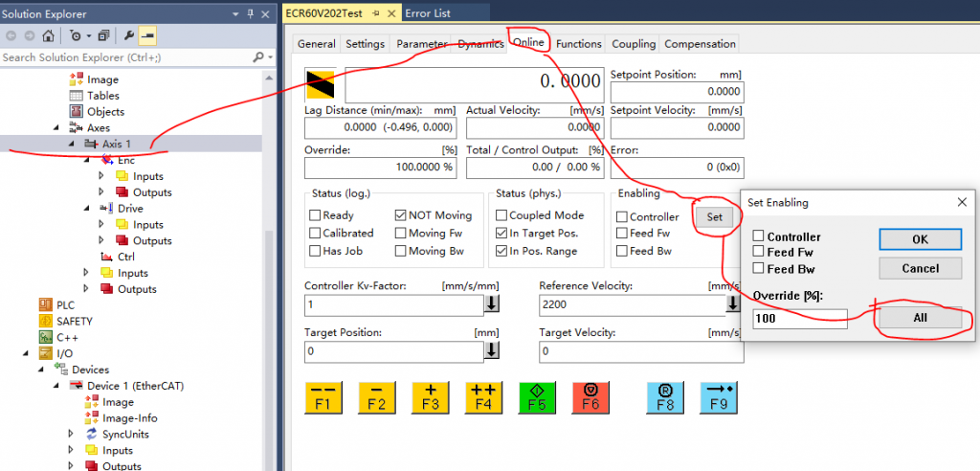
Task: Click the green F5 start button
Action: [x=538, y=398]
